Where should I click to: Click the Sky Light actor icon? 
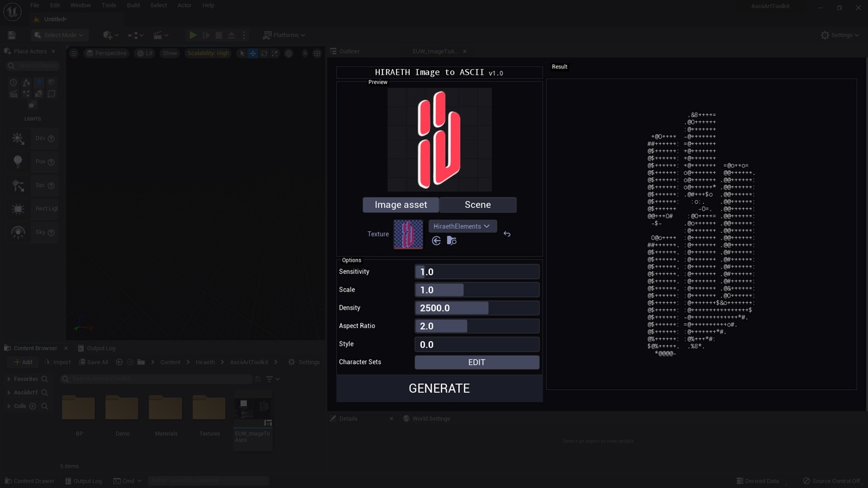[x=18, y=232]
